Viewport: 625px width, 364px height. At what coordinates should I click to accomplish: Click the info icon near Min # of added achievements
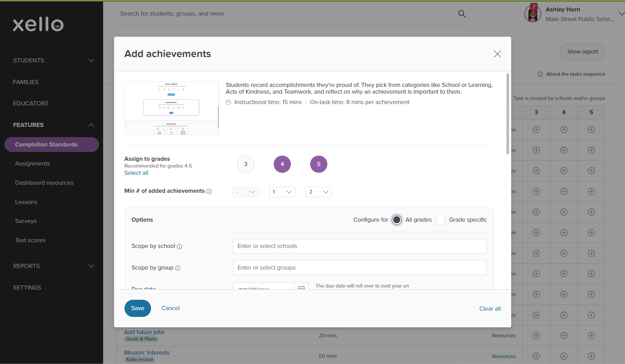[209, 191]
